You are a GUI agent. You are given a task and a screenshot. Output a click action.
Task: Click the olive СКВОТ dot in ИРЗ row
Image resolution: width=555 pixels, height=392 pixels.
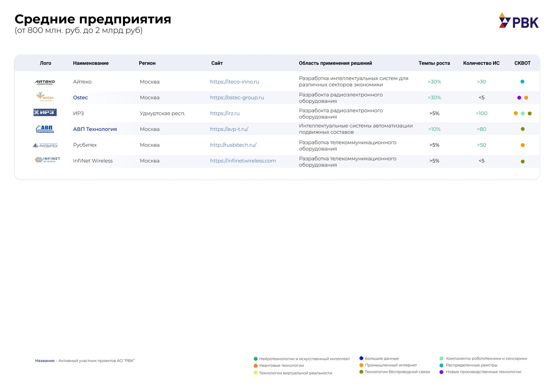pyautogui.click(x=530, y=114)
